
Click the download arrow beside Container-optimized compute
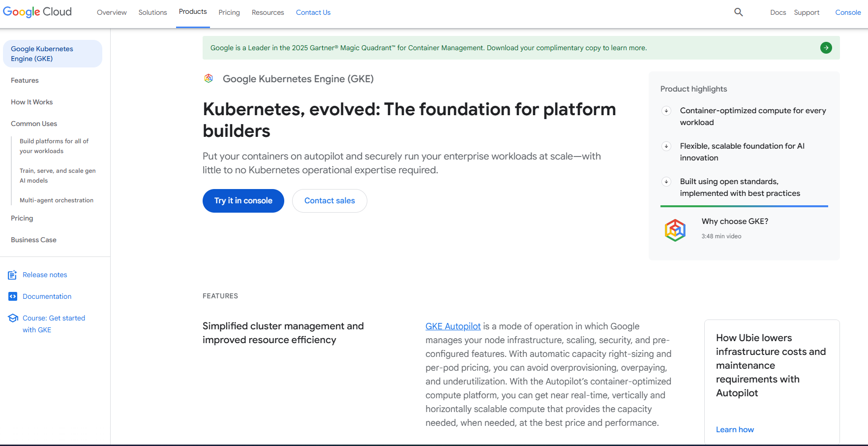pos(666,111)
